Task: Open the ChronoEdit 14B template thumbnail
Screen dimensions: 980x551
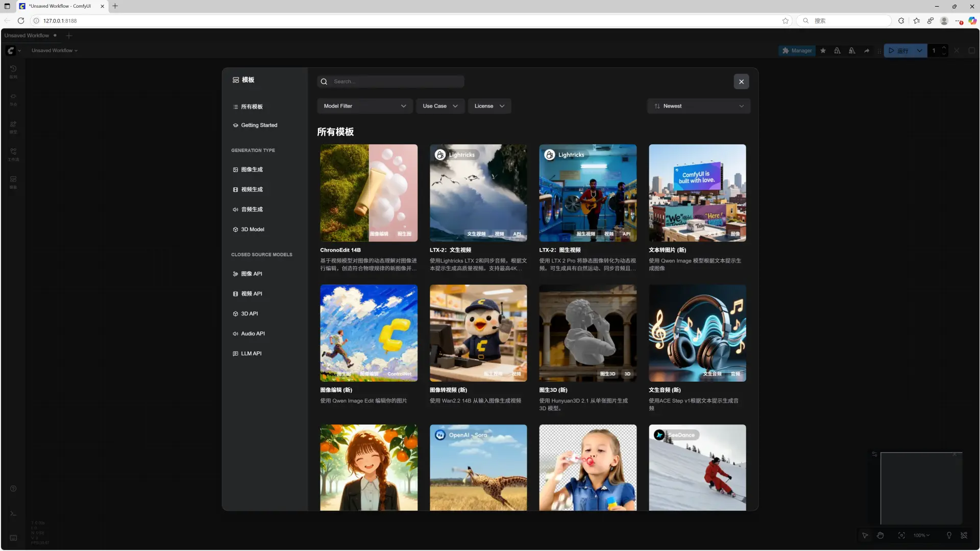Action: click(x=369, y=193)
